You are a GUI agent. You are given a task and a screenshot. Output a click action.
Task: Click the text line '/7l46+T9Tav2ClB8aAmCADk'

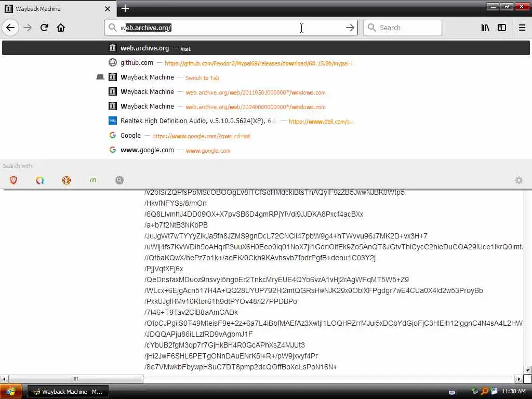(x=191, y=312)
